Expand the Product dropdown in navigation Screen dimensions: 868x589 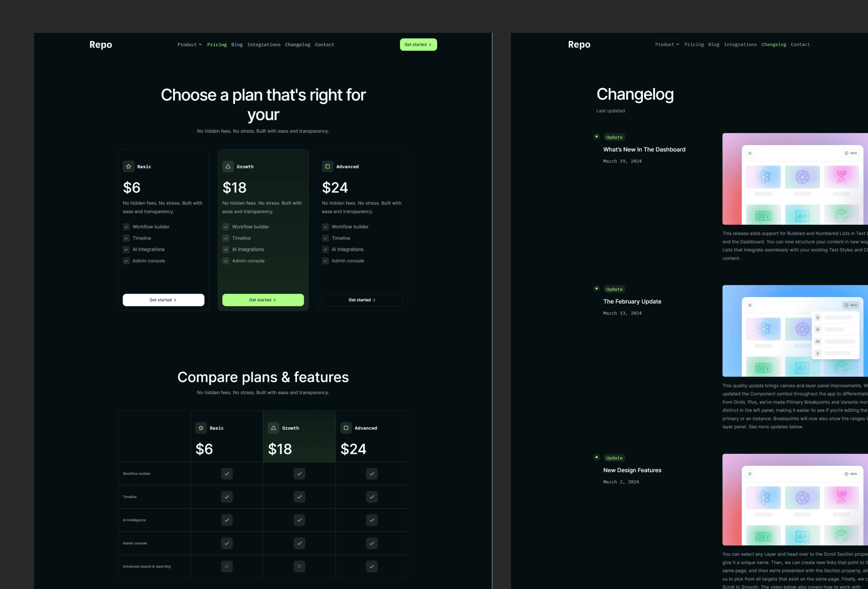[189, 45]
